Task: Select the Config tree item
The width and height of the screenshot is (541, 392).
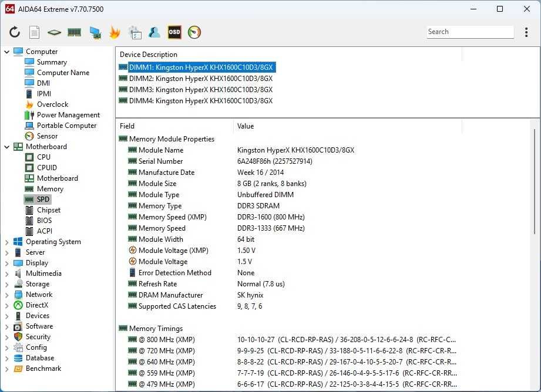Action: 36,347
